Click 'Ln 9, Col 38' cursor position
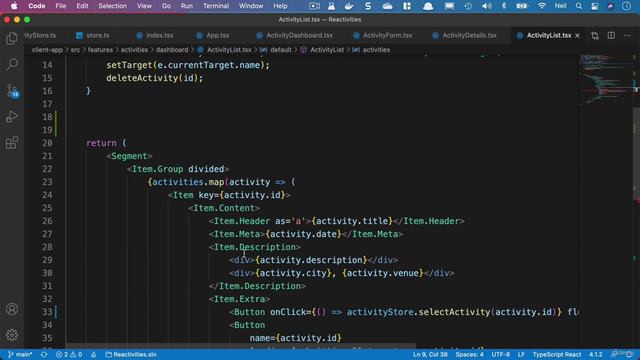Image resolution: width=640 pixels, height=360 pixels. pyautogui.click(x=430, y=354)
